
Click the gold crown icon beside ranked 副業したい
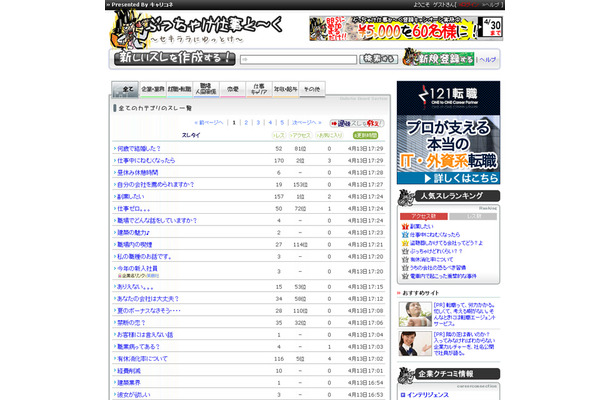(x=405, y=226)
